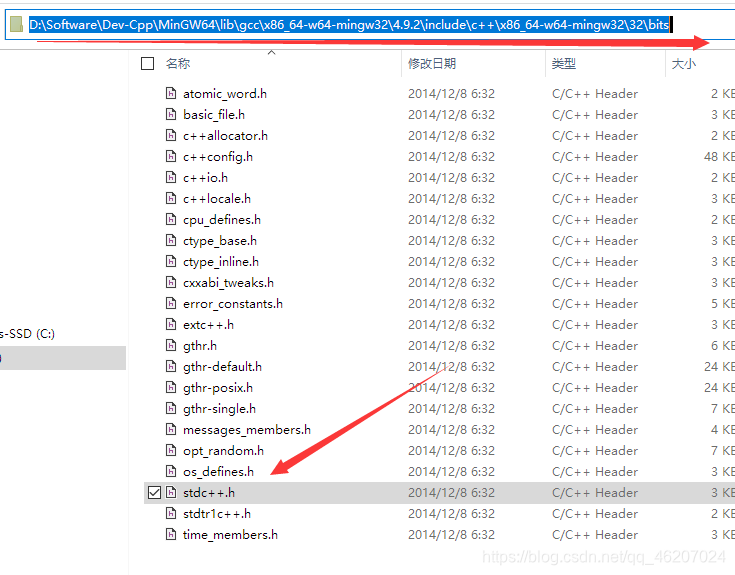The height and width of the screenshot is (575, 735).
Task: Click the folder icon in address bar
Action: pyautogui.click(x=16, y=24)
